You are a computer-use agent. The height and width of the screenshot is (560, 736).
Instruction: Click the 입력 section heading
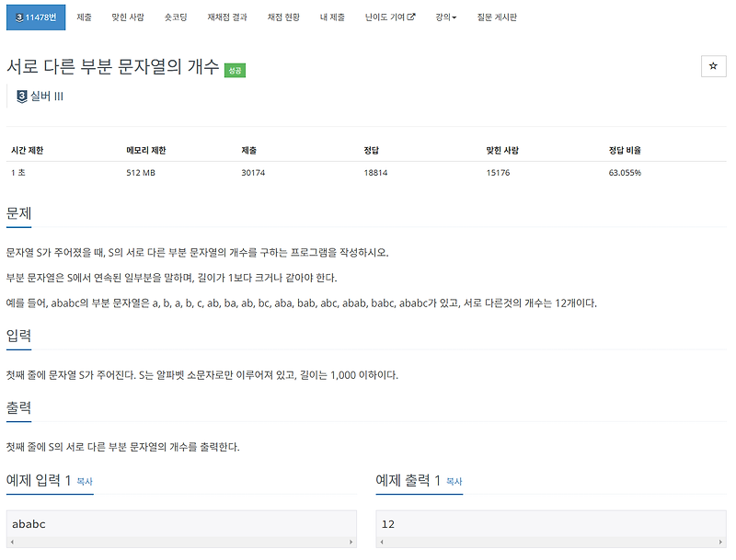(x=18, y=336)
